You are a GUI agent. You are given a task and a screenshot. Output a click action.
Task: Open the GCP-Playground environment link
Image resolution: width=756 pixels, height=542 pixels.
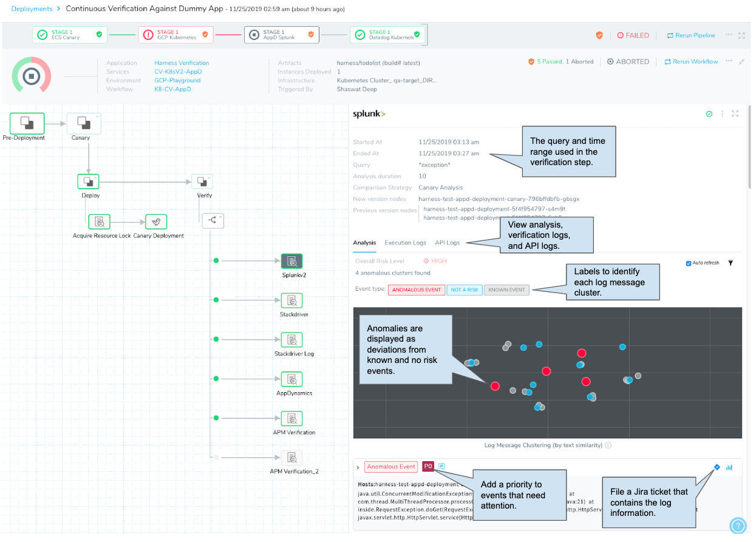point(177,80)
